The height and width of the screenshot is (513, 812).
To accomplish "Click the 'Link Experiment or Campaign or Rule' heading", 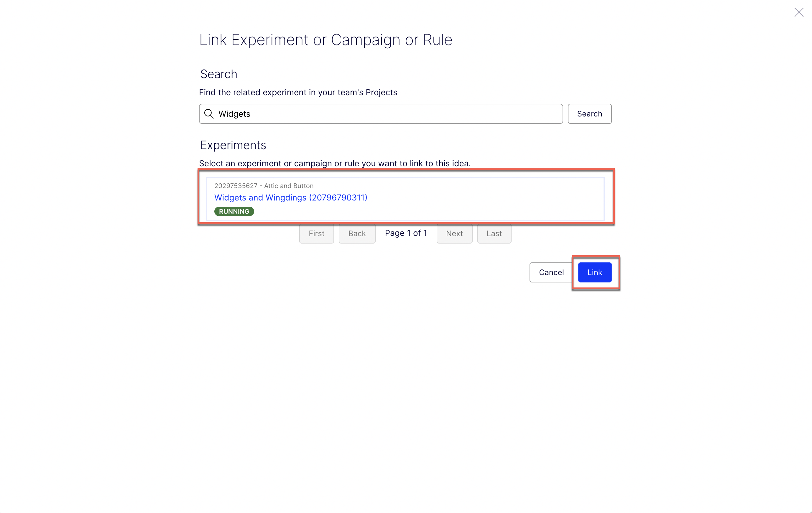I will [326, 40].
